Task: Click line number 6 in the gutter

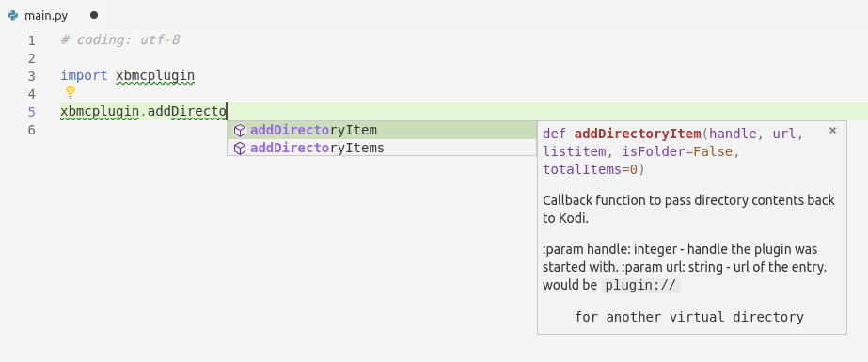Action: tap(31, 130)
